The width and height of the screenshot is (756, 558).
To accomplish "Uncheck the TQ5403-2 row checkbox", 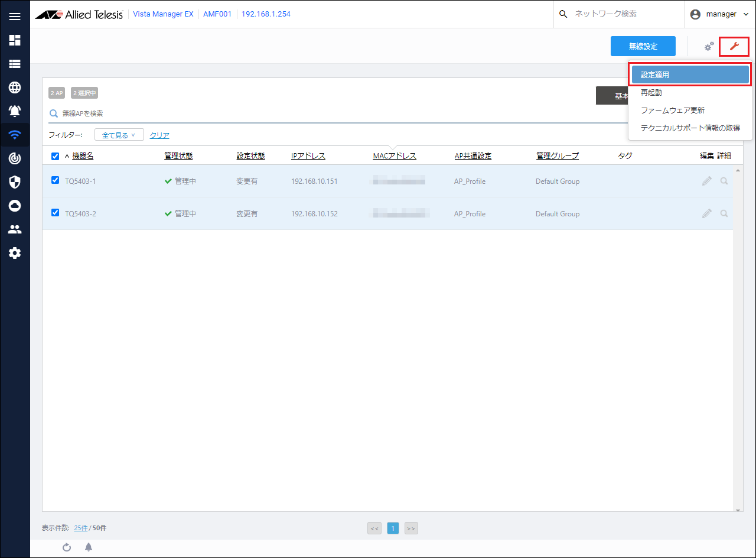I will (x=56, y=213).
